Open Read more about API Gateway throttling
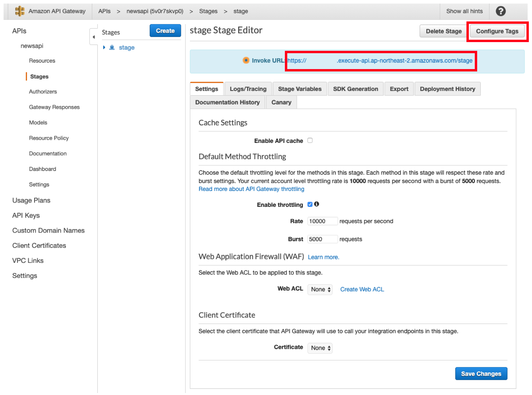 tap(251, 189)
